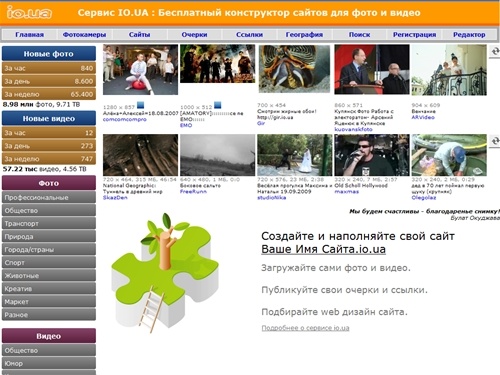Select Животные photo category
Viewport: 500px width, 375px height.
pyautogui.click(x=49, y=276)
